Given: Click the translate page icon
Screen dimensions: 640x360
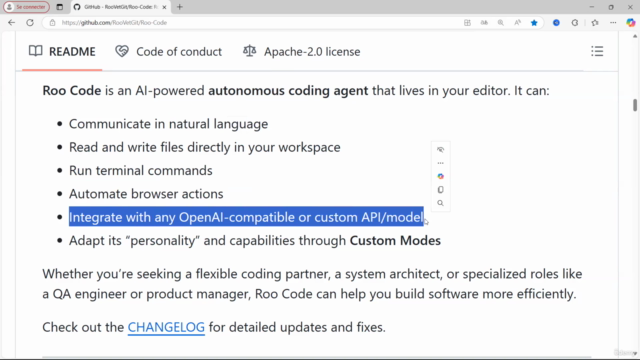Looking at the screenshot, I should click(x=484, y=23).
